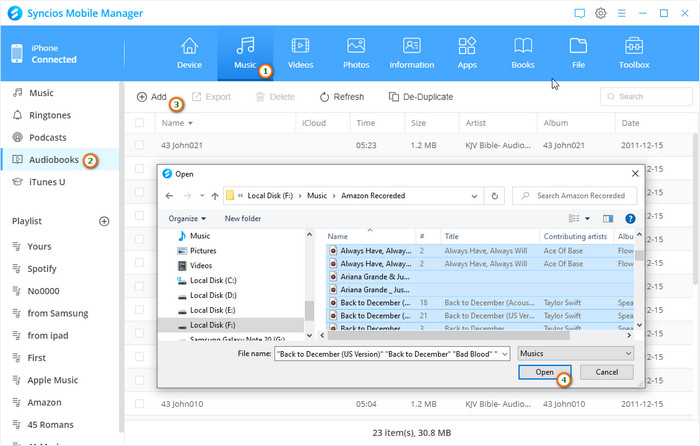Screen dimensions: 700x446
Task: Select Podcasts in the sidebar
Action: click(x=47, y=138)
